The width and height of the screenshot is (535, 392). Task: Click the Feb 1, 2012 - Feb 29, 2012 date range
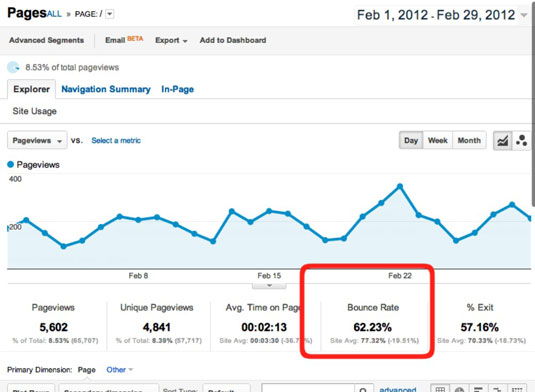(x=436, y=15)
